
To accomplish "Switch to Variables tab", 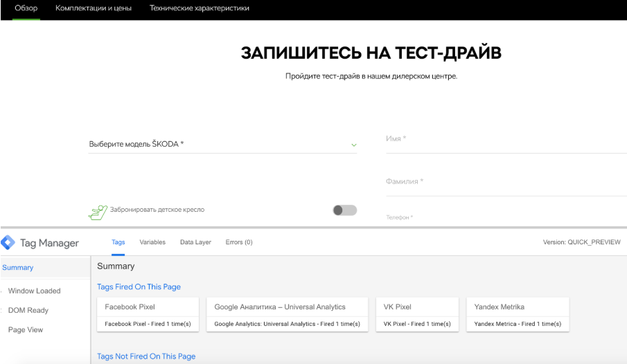I will tap(152, 242).
